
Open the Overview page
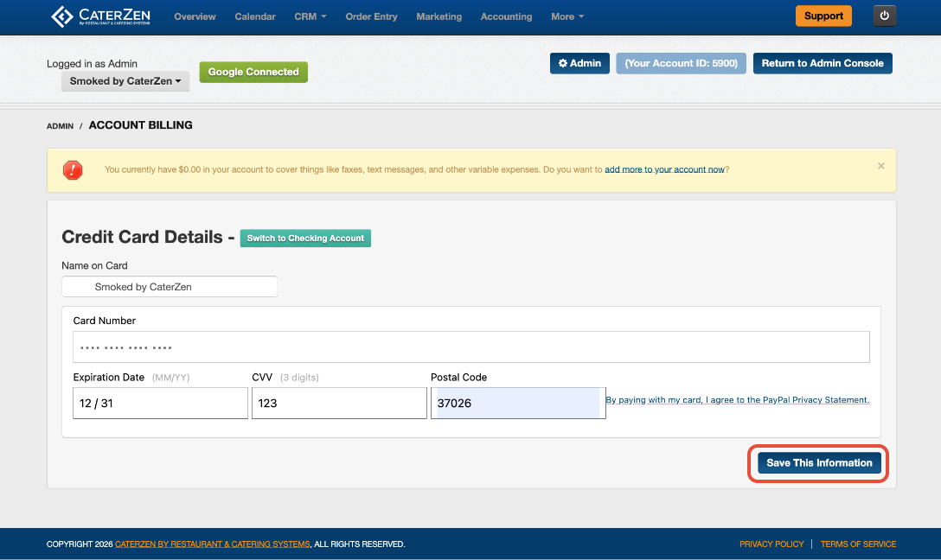coord(195,16)
